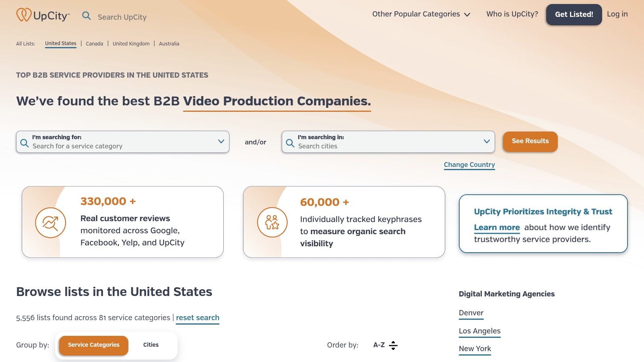Screen dimensions: 644x362
Task: Focus the Search UpCity input field
Action: click(x=122, y=17)
